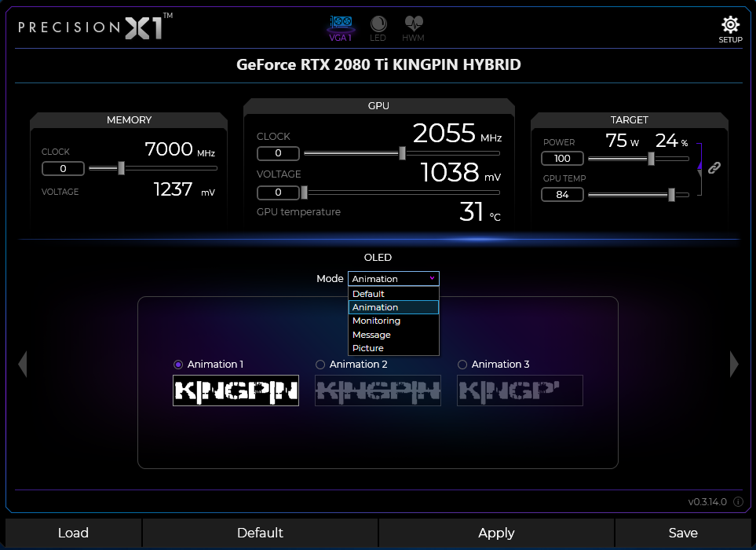The height and width of the screenshot is (550, 756).
Task: Click the GPU temp target slider handle
Action: click(x=671, y=194)
